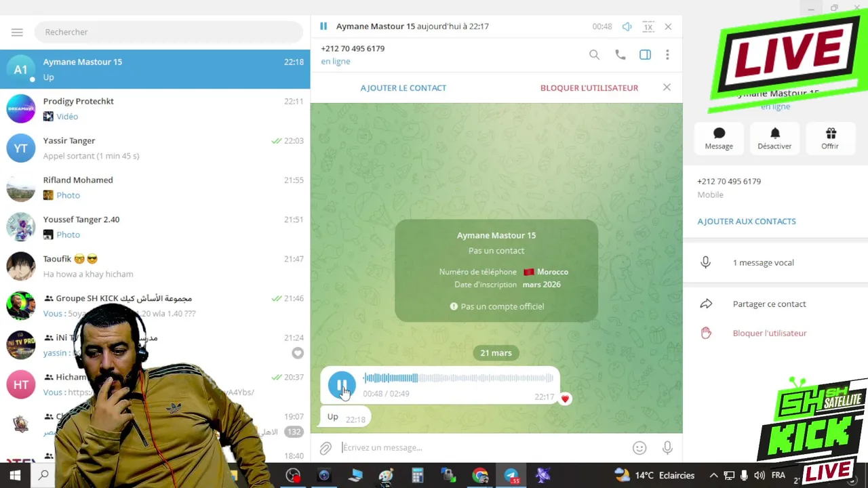Open the Paint palette taskbar icon

(387, 476)
